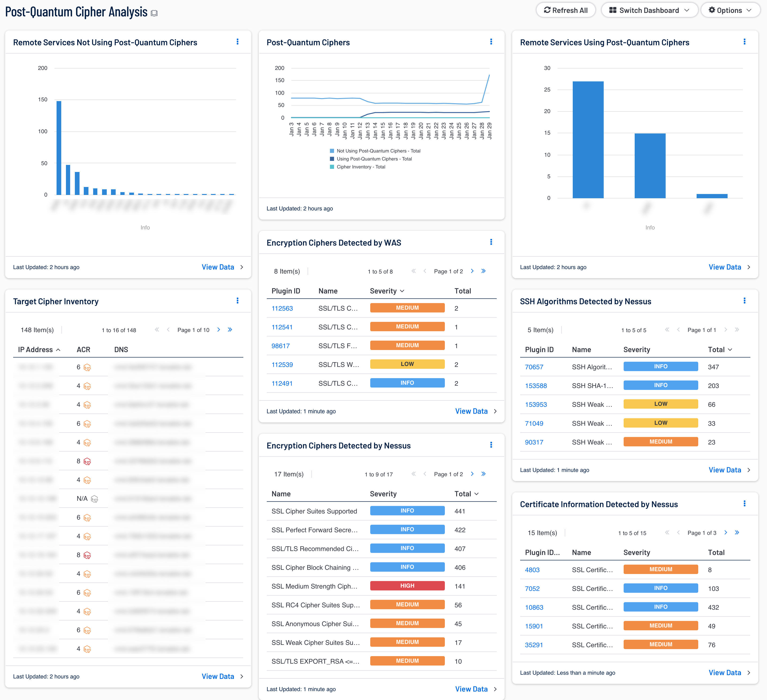Click the copy icon beside the dashboard title
The image size is (767, 700).
click(x=154, y=13)
